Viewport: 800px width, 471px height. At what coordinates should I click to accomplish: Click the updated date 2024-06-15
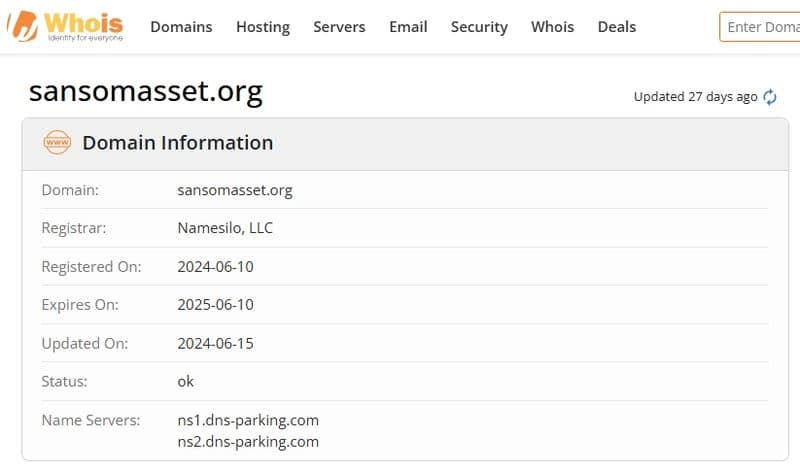pos(215,343)
